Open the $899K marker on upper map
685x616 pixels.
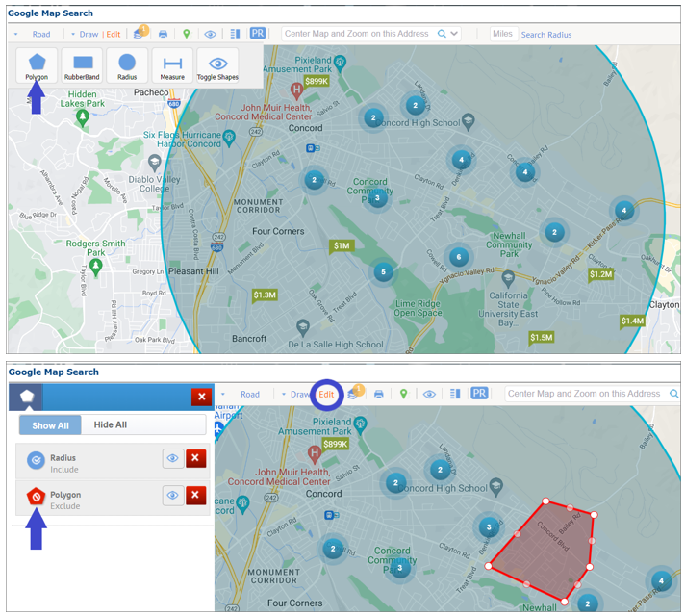click(x=317, y=82)
